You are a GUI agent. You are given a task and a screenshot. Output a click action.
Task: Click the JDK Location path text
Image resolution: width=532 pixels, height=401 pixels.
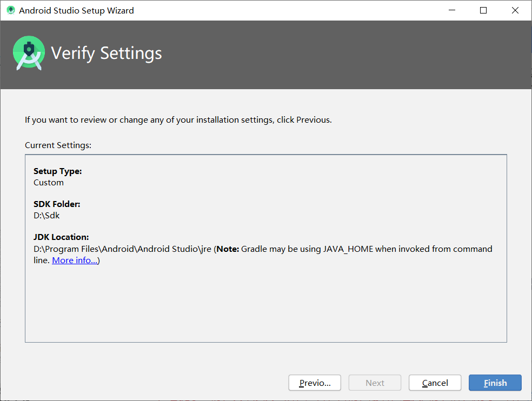pyautogui.click(x=123, y=249)
